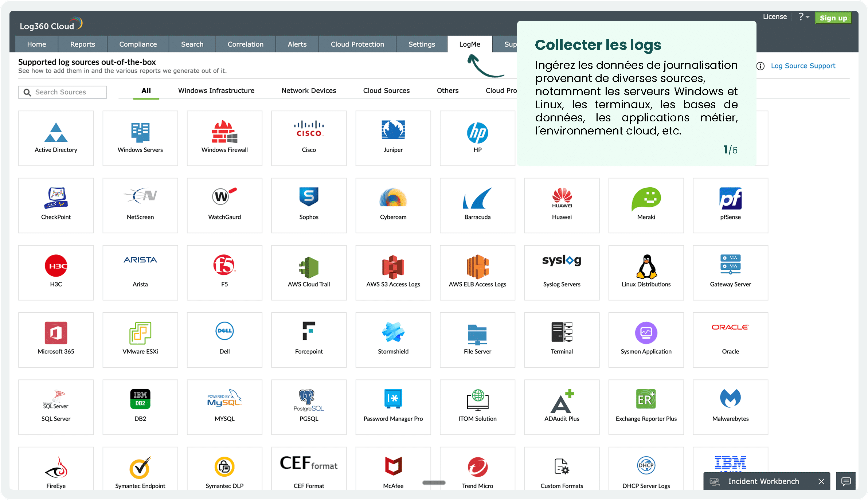
Task: Select the MYSQL source tile
Action: coord(224,407)
